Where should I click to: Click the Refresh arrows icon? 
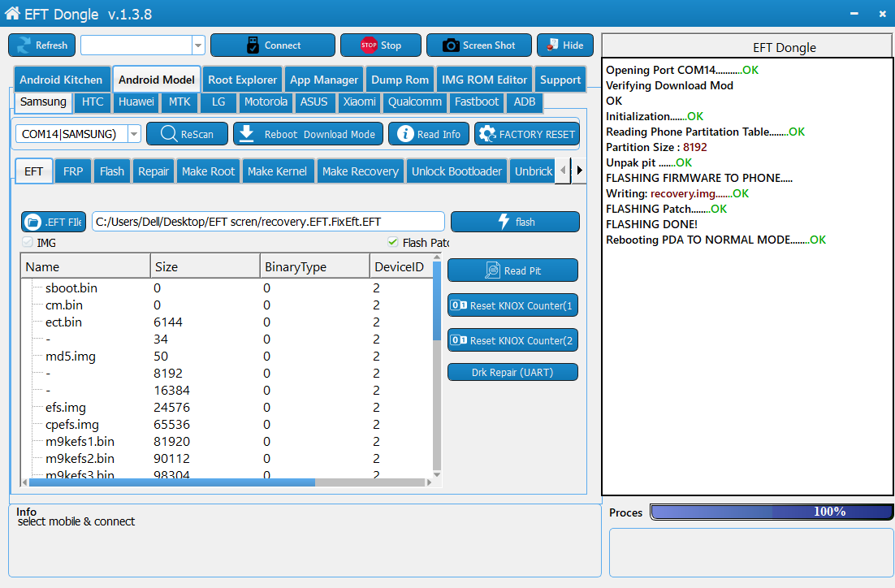coord(24,45)
